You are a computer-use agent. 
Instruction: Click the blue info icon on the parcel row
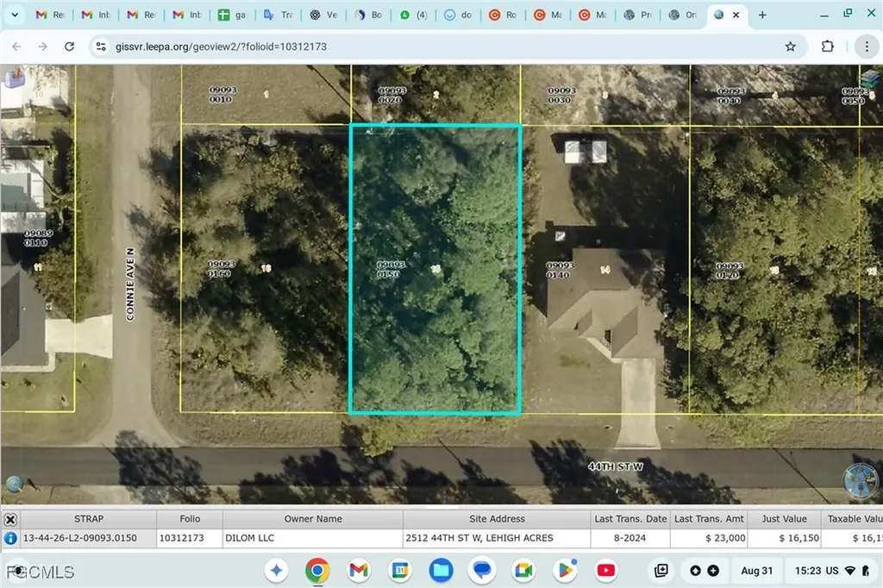[9, 537]
